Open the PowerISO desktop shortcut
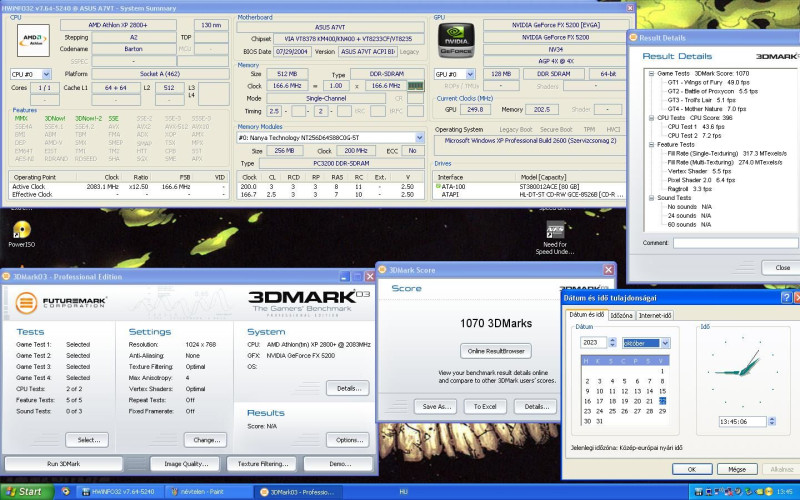This screenshot has height=500, width=800. click(x=21, y=234)
